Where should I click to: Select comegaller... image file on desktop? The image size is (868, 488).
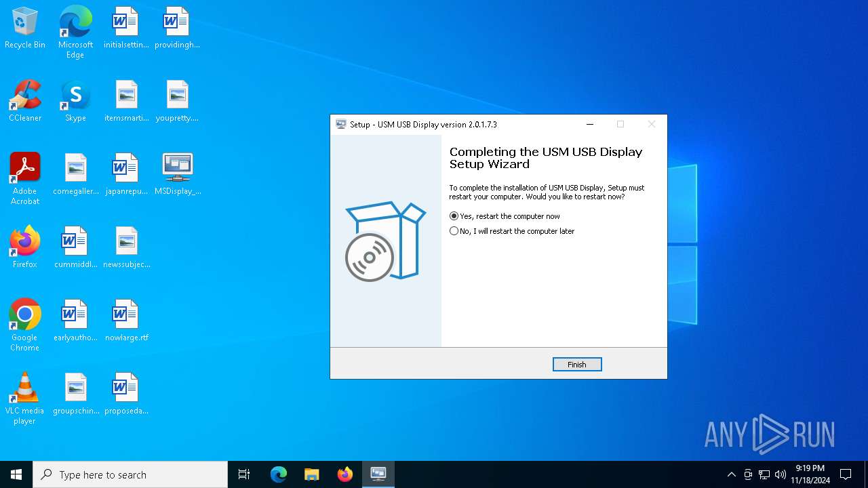[75, 175]
